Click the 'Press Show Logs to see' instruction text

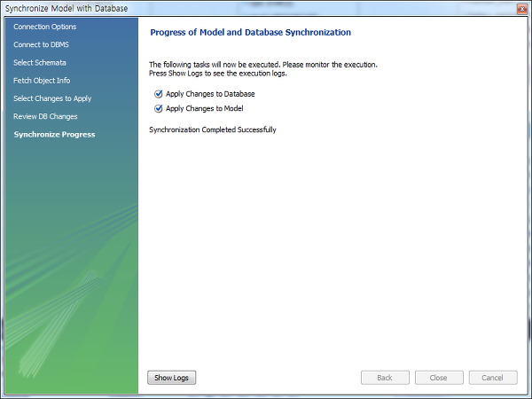click(x=218, y=74)
